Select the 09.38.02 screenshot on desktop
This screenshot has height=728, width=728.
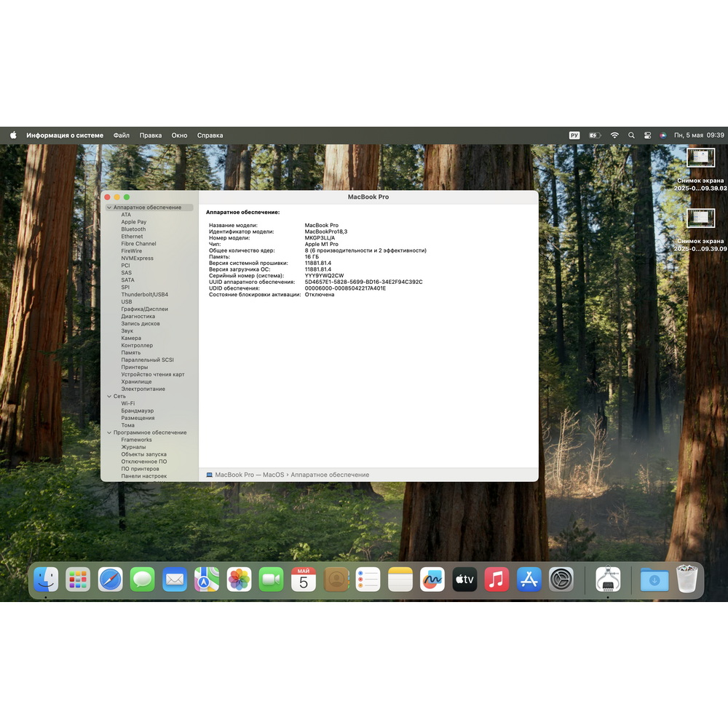(700, 170)
